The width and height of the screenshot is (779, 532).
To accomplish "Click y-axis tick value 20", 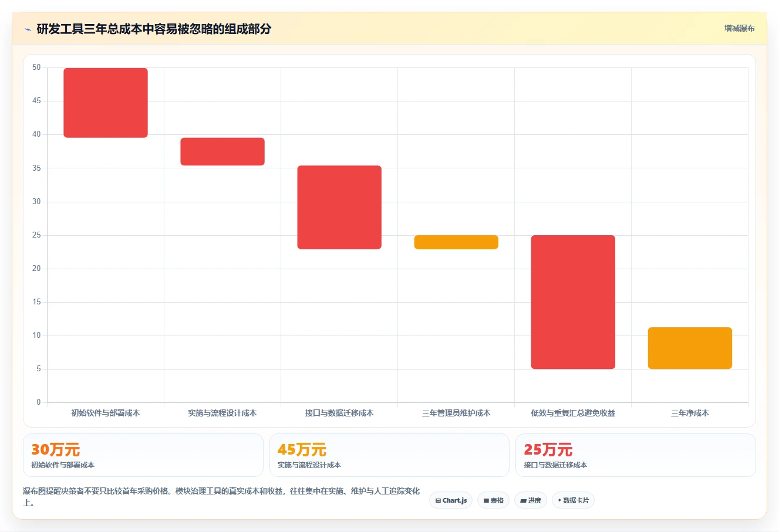I will (36, 269).
